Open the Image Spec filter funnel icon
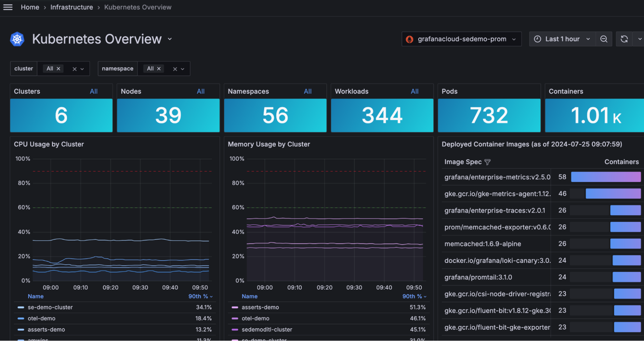The width and height of the screenshot is (644, 341). click(488, 162)
